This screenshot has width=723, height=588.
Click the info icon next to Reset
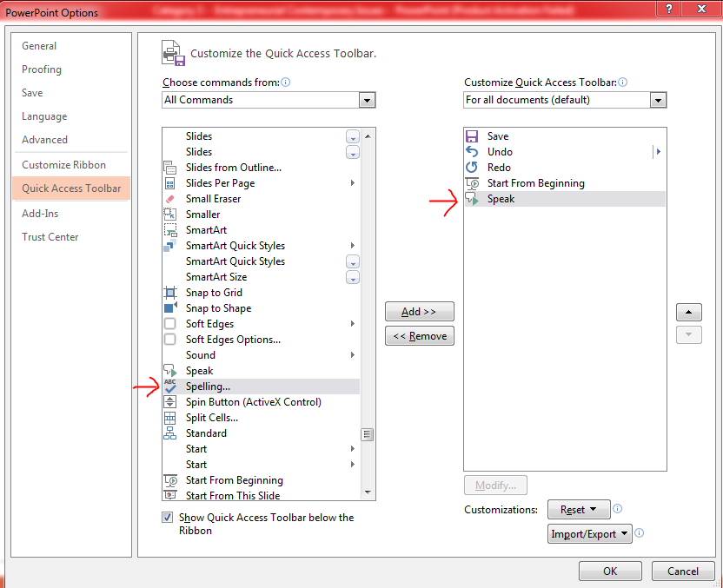click(617, 509)
